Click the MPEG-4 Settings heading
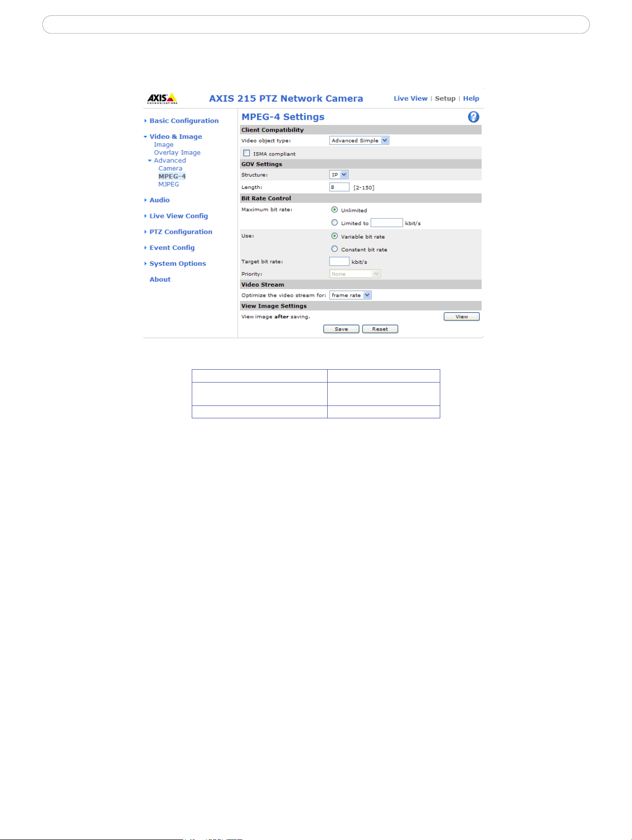 [283, 117]
